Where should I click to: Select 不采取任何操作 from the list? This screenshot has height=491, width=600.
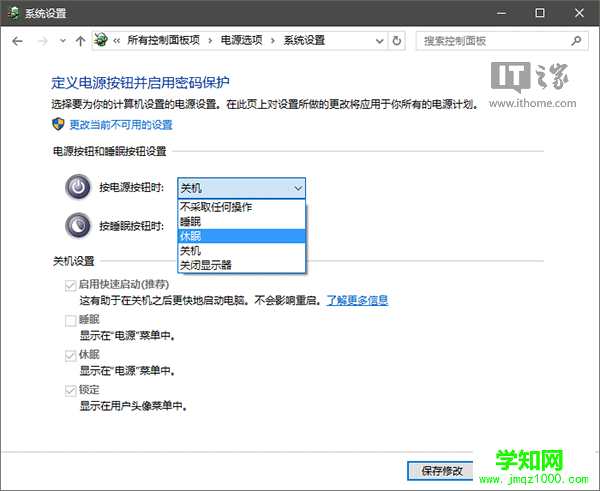(x=241, y=207)
